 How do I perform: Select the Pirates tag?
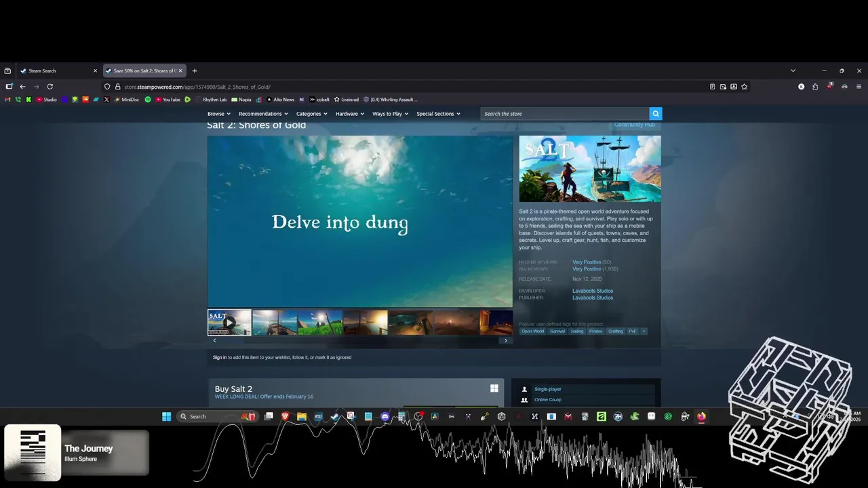[595, 331]
